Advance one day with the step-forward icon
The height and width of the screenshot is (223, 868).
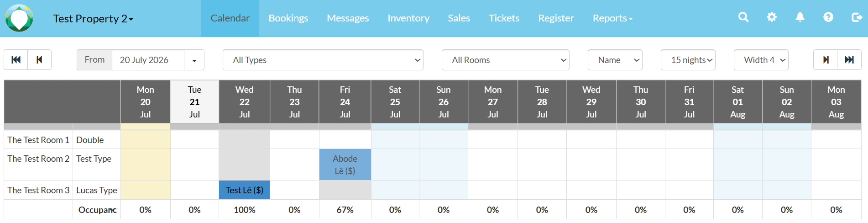click(x=826, y=60)
